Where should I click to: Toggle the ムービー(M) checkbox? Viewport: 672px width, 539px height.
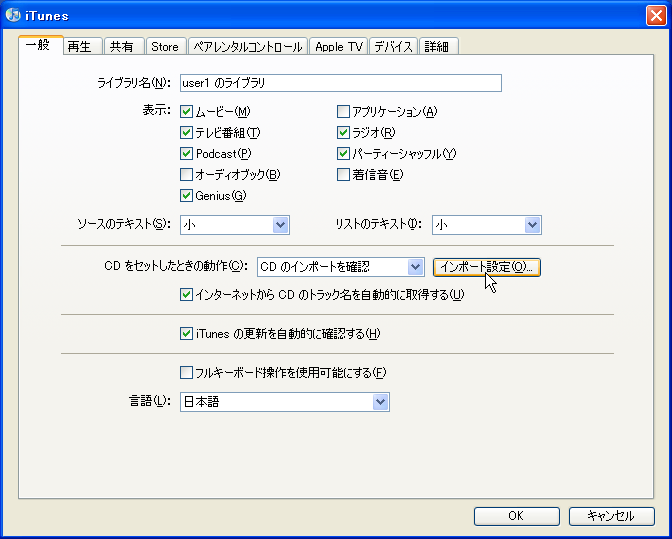click(186, 111)
